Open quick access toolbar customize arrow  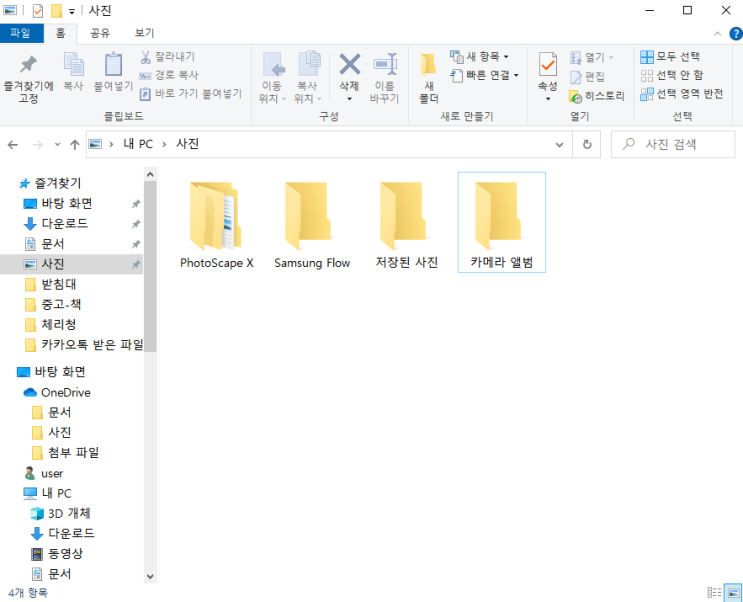(72, 11)
